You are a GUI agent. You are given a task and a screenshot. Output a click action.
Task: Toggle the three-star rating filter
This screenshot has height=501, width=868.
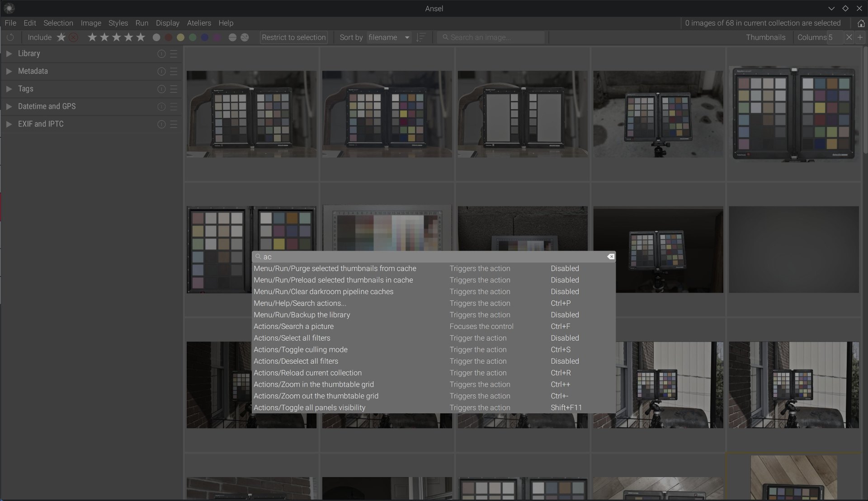tap(117, 37)
